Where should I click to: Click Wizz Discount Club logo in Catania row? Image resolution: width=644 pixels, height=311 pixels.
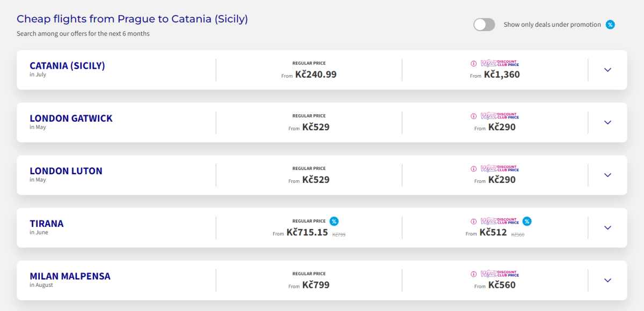point(500,63)
